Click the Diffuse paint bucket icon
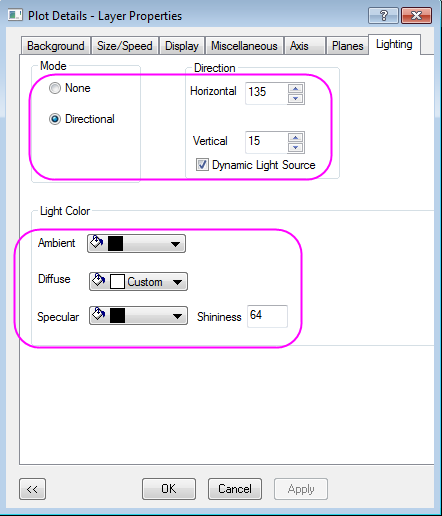The image size is (442, 516). point(99,280)
